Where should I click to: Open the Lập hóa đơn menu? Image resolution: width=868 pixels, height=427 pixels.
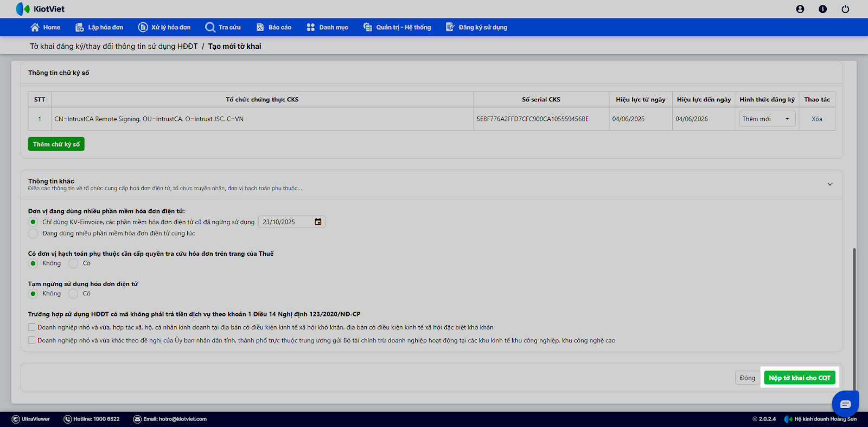(x=99, y=27)
